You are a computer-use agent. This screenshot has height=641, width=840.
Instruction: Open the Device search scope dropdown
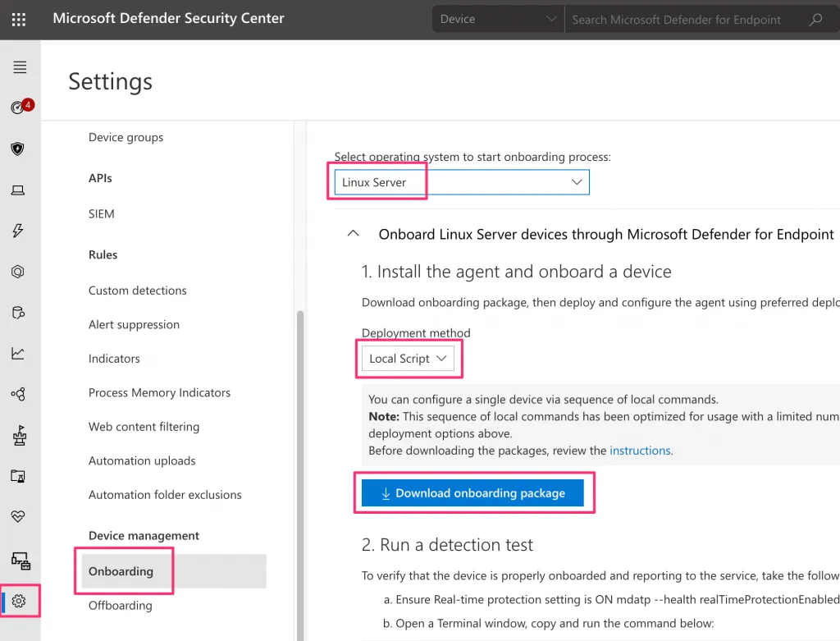[498, 20]
